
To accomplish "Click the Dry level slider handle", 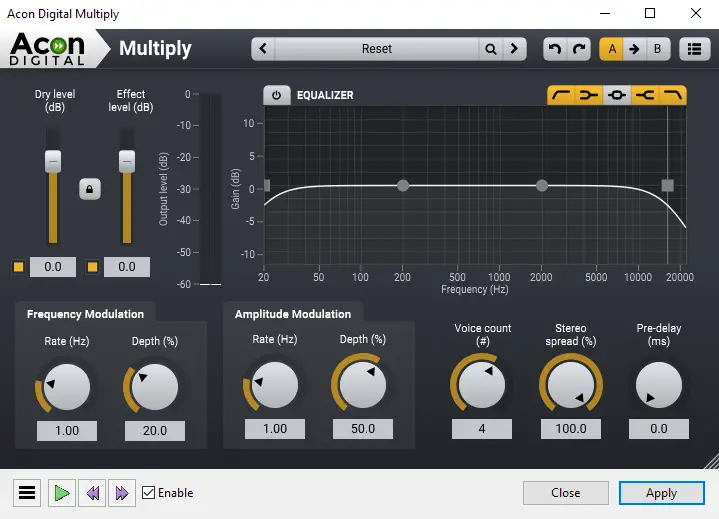I will [53, 161].
